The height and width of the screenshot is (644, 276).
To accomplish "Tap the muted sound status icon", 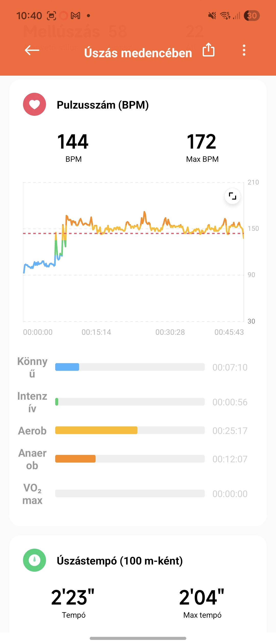I will (212, 16).
